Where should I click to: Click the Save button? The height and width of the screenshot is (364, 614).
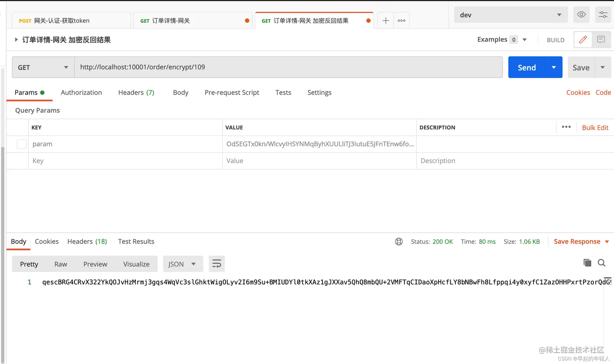(x=581, y=67)
